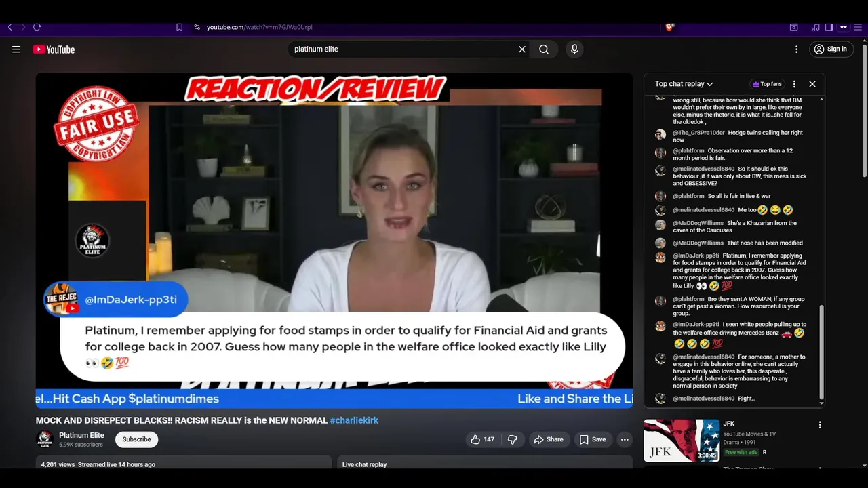The width and height of the screenshot is (868, 488).
Task: Click the chat scrollbar thumb
Action: [x=821, y=351]
